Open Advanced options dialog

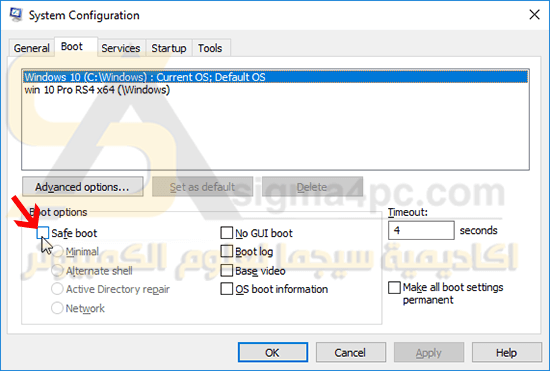(x=83, y=187)
